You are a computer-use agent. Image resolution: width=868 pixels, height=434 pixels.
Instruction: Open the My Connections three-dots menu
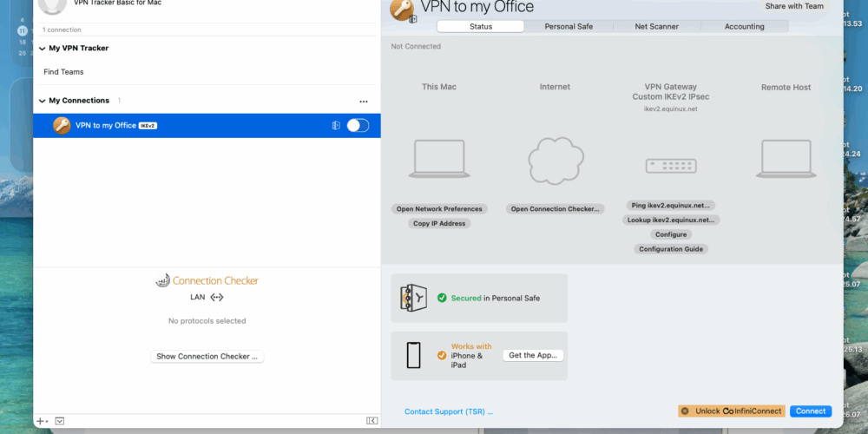(x=364, y=102)
